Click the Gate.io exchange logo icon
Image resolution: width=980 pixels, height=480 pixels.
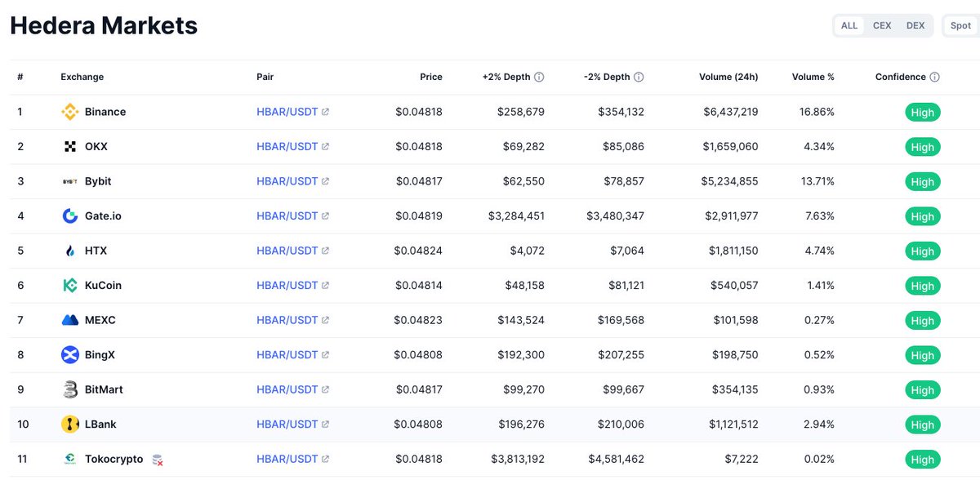70,216
